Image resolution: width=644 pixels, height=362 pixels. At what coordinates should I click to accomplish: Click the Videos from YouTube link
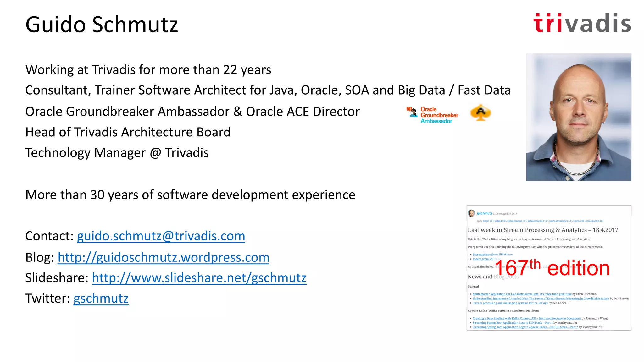[483, 259]
